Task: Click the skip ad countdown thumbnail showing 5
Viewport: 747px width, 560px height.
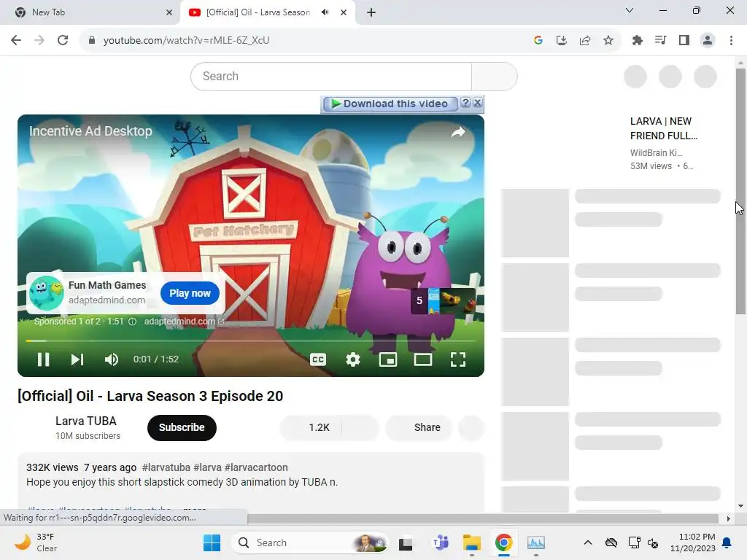Action: point(443,300)
